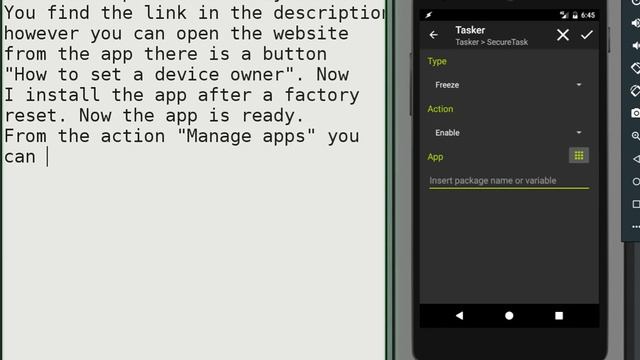Tap Android back navigation triangle

[460, 316]
